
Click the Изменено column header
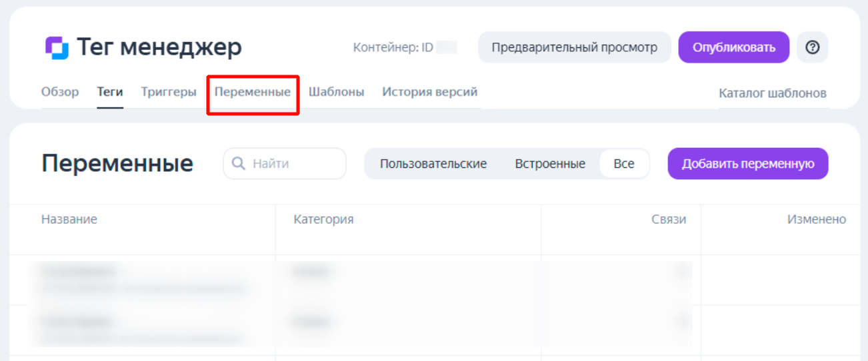817,219
